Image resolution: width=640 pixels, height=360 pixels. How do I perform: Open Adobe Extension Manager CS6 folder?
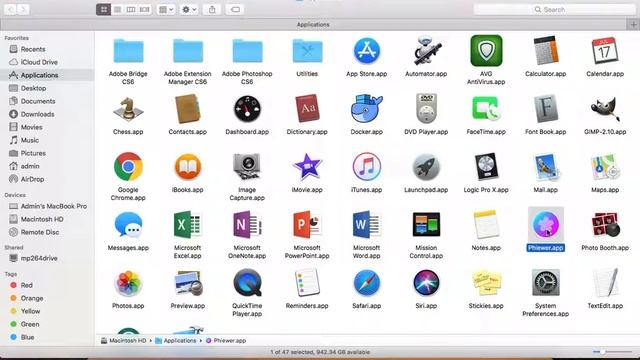coord(187,51)
